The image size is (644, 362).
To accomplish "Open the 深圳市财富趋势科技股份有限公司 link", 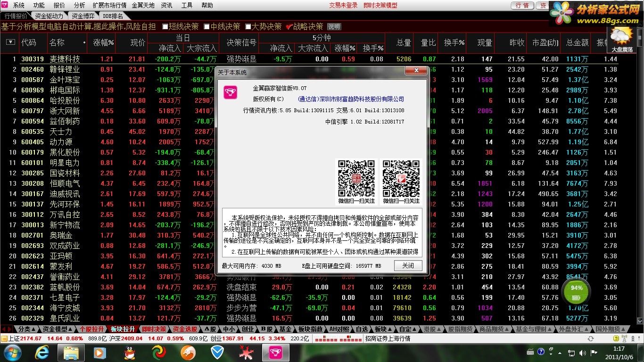I will point(351,99).
